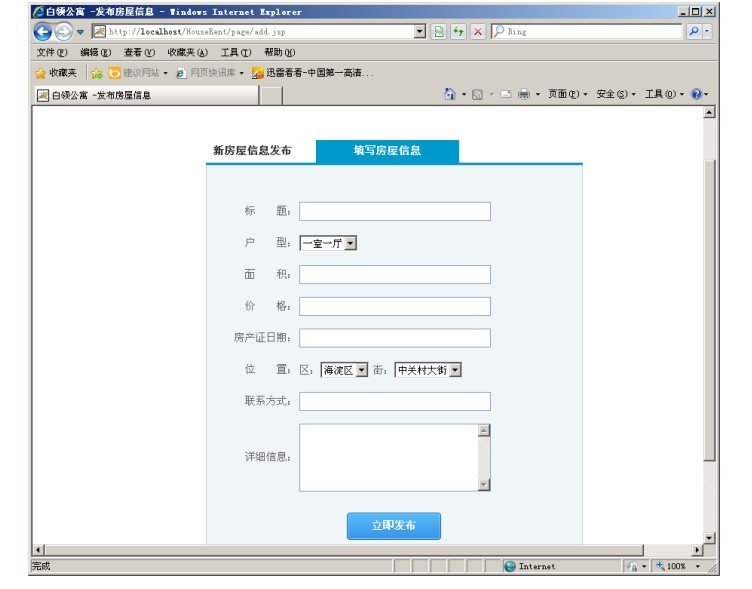Open the 收藏夹(A) menu

click(188, 52)
